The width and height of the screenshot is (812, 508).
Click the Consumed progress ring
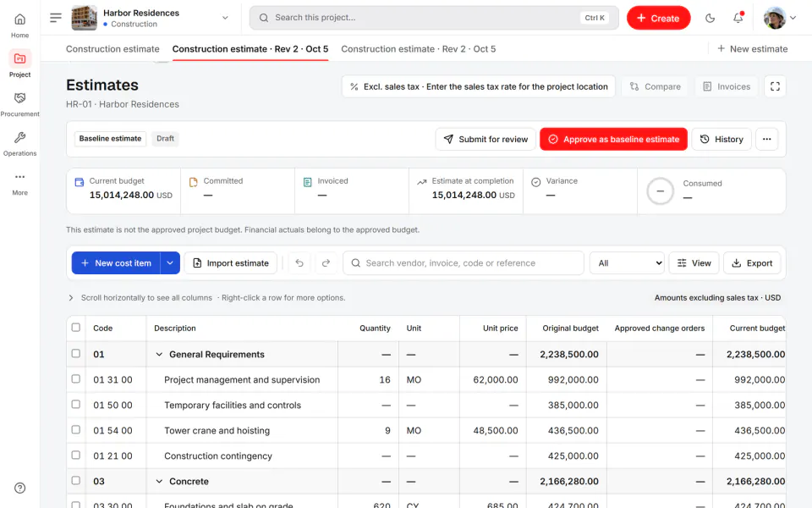(661, 190)
